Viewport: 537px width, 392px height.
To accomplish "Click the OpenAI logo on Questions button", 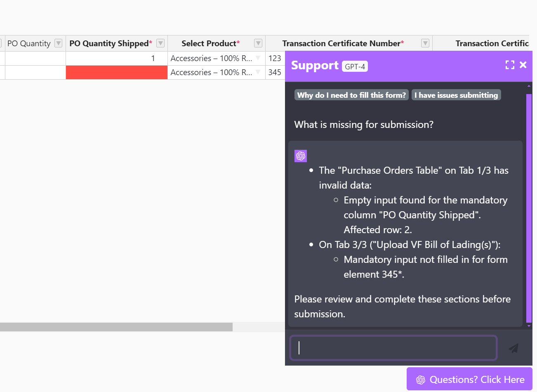I will tap(420, 379).
